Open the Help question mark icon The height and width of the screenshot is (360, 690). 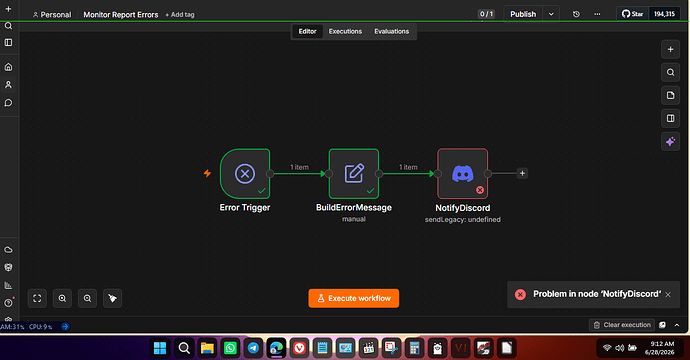[x=8, y=303]
